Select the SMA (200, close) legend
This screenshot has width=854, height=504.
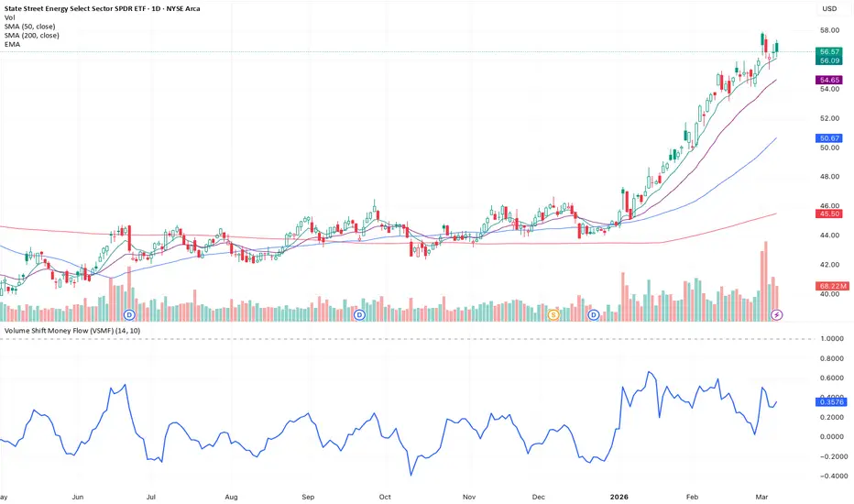click(x=31, y=35)
